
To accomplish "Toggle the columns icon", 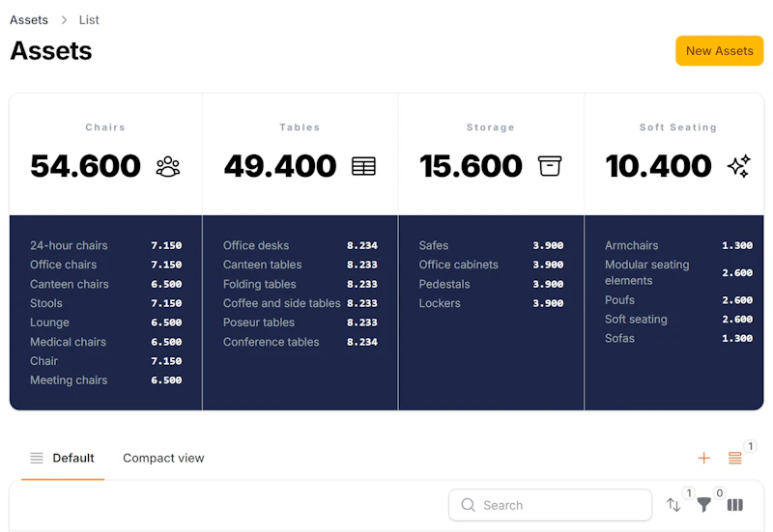I will tap(735, 505).
